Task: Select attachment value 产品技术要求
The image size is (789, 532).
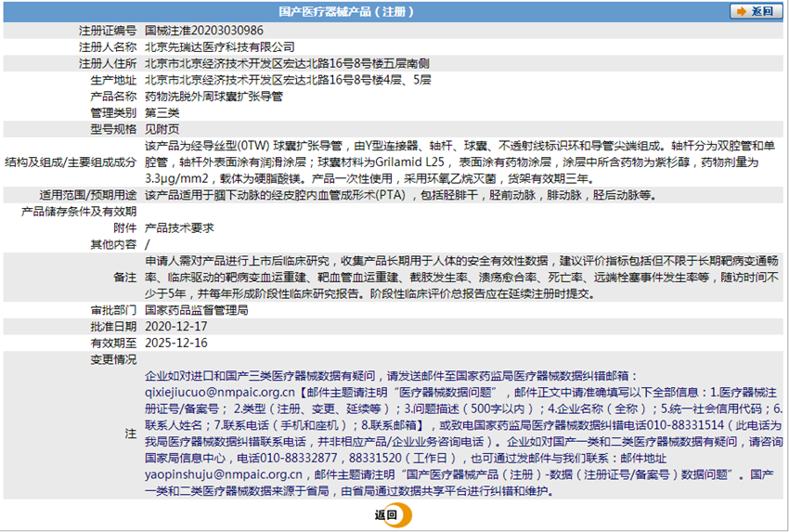Action: click(x=180, y=228)
